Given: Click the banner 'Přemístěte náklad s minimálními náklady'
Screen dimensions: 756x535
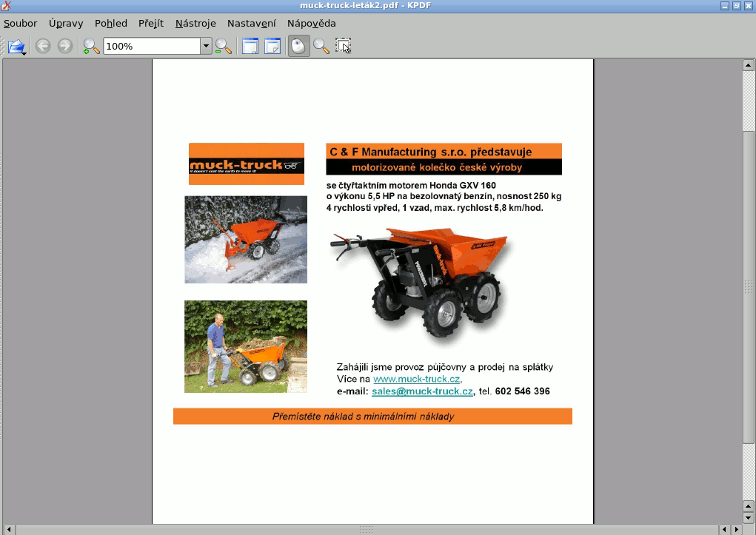Looking at the screenshot, I should tap(372, 417).
